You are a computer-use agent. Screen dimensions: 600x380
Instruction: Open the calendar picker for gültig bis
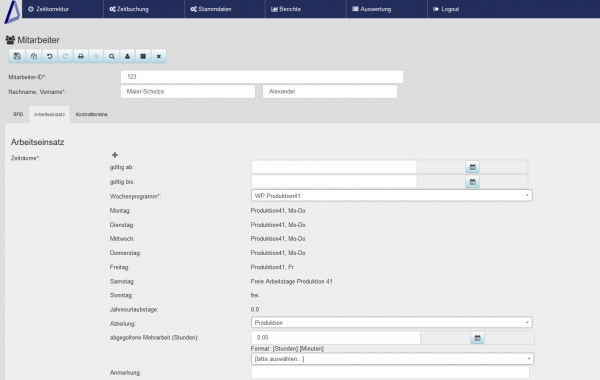473,182
